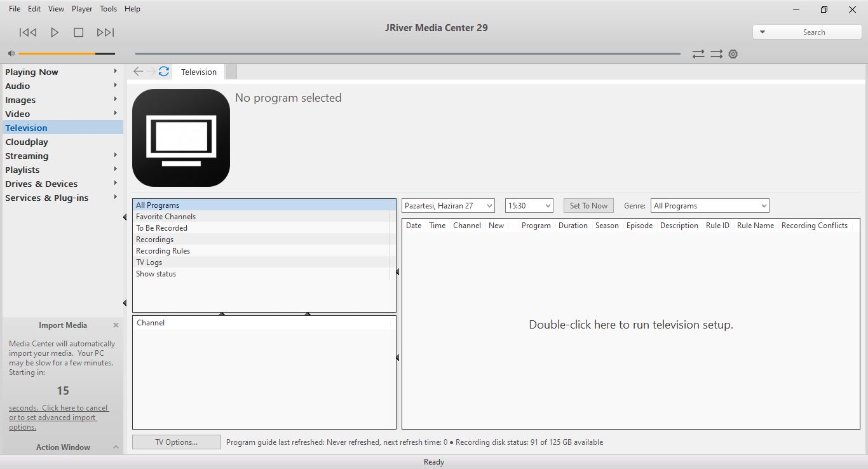Expand the Services & Plug-ins arrow
The image size is (868, 469).
click(x=116, y=197)
